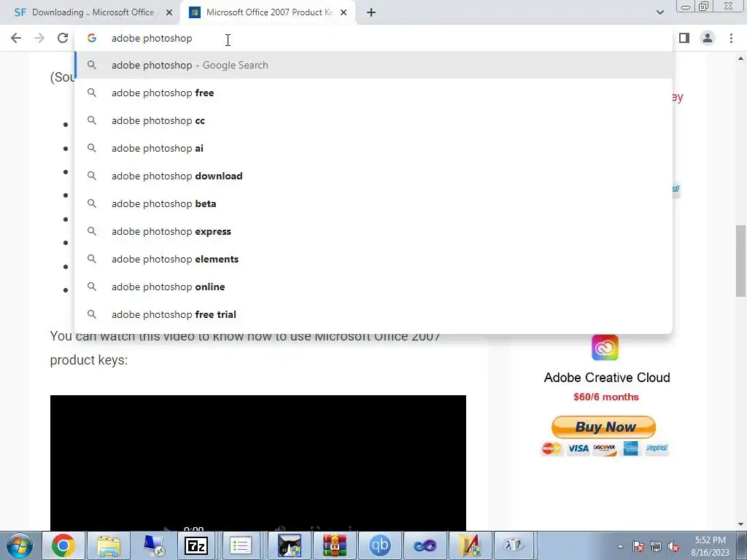This screenshot has width=747, height=560.
Task: Click the address bar with adobe photoshop text
Action: click(373, 38)
